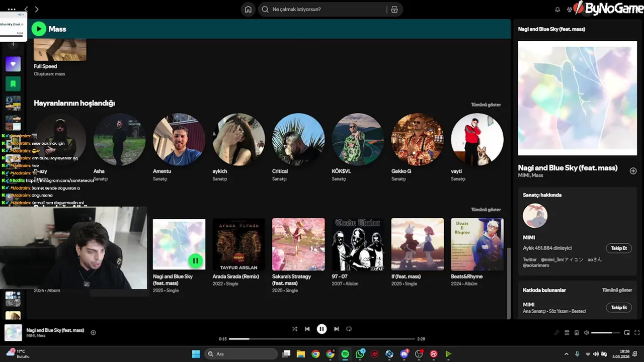Go forward with the right arrow
The image size is (644, 362).
pyautogui.click(x=37, y=9)
